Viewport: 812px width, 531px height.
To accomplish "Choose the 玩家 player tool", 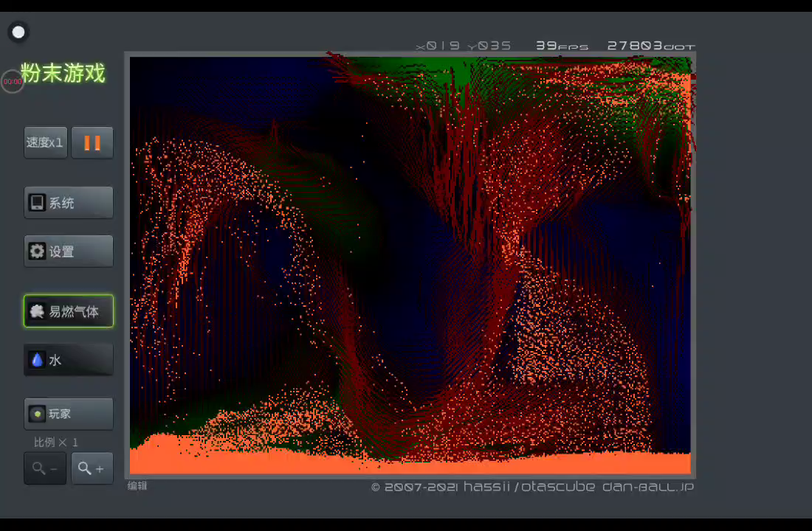I will click(x=69, y=414).
